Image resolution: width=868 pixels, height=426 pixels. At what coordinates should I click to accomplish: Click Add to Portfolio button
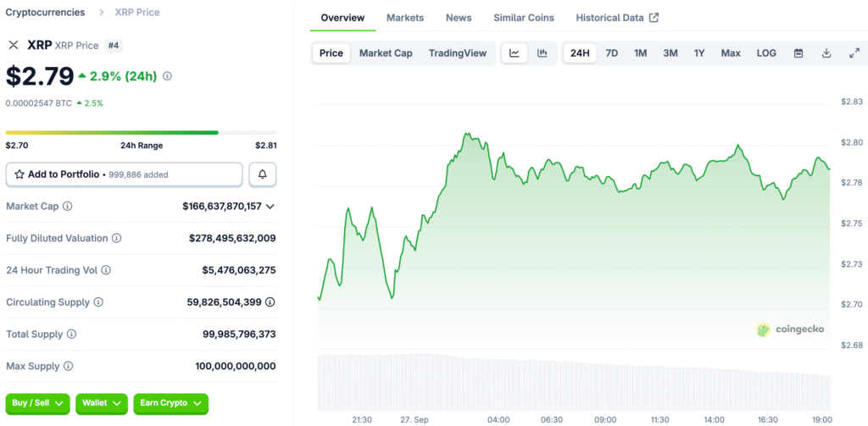coord(124,174)
